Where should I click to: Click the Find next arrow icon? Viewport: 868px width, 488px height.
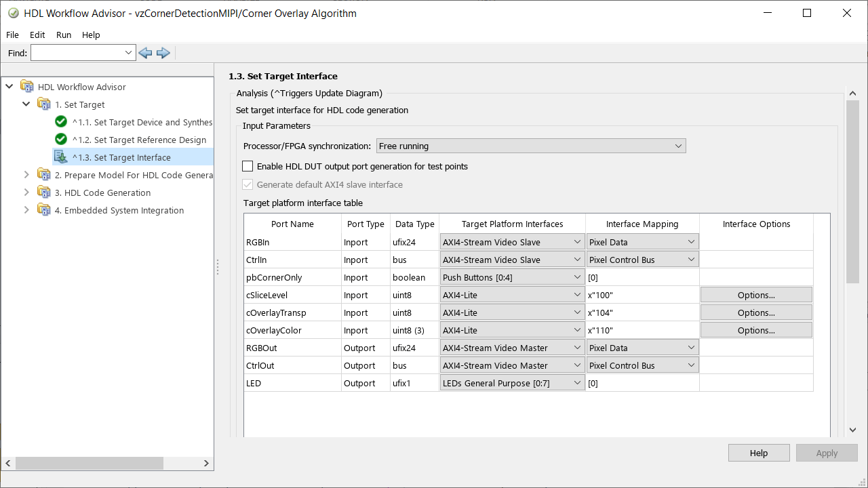pyautogui.click(x=163, y=53)
